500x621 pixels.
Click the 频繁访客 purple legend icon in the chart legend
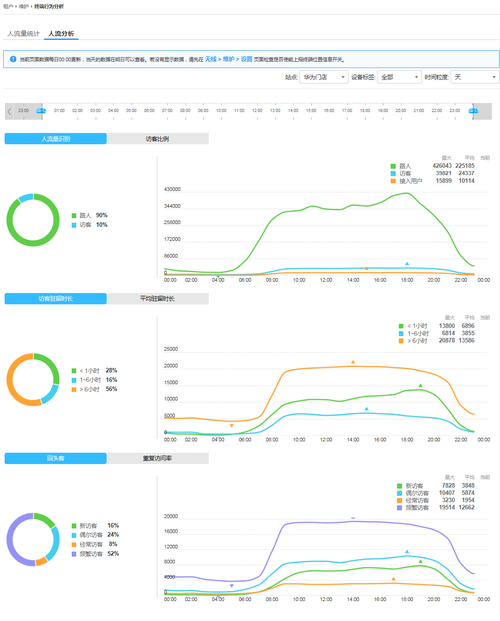(x=399, y=508)
